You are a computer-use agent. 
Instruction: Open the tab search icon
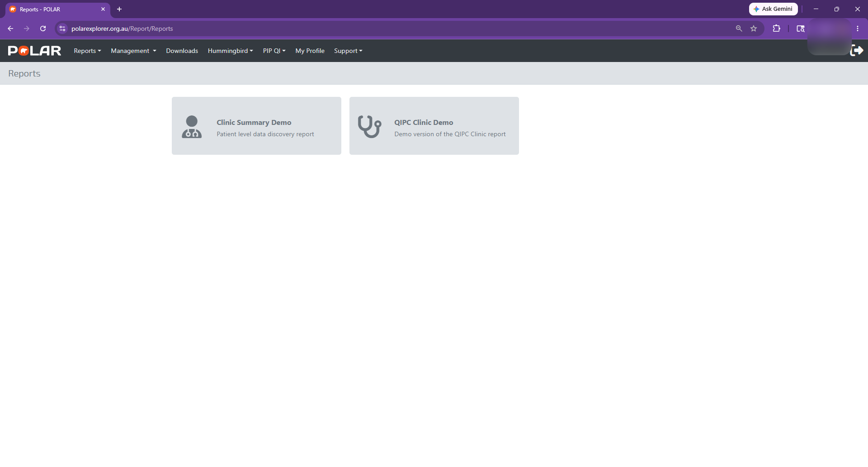click(800, 29)
